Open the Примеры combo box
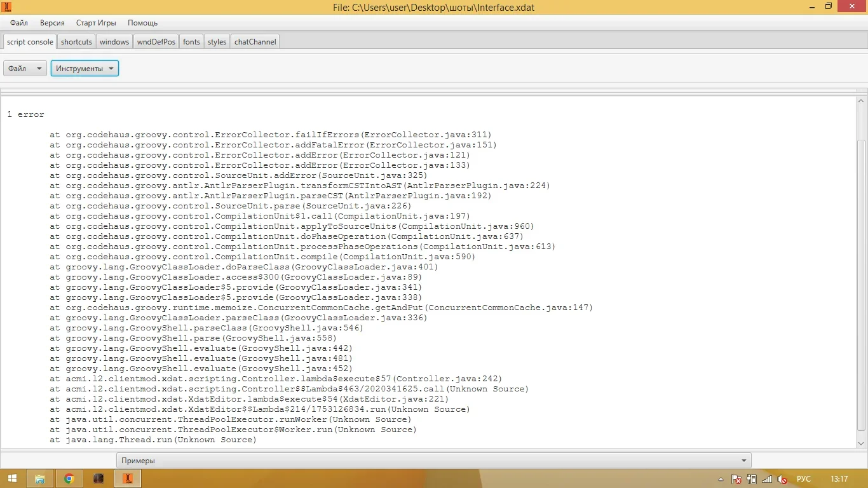The image size is (868, 488). pos(433,461)
